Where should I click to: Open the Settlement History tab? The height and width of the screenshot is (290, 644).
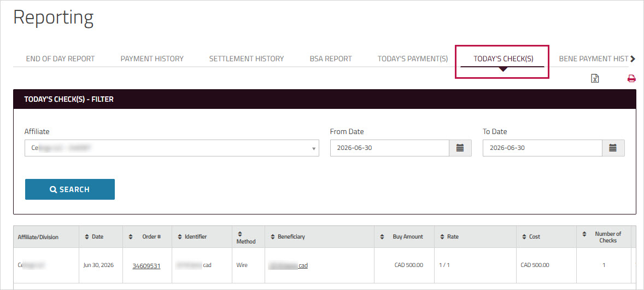click(x=247, y=59)
